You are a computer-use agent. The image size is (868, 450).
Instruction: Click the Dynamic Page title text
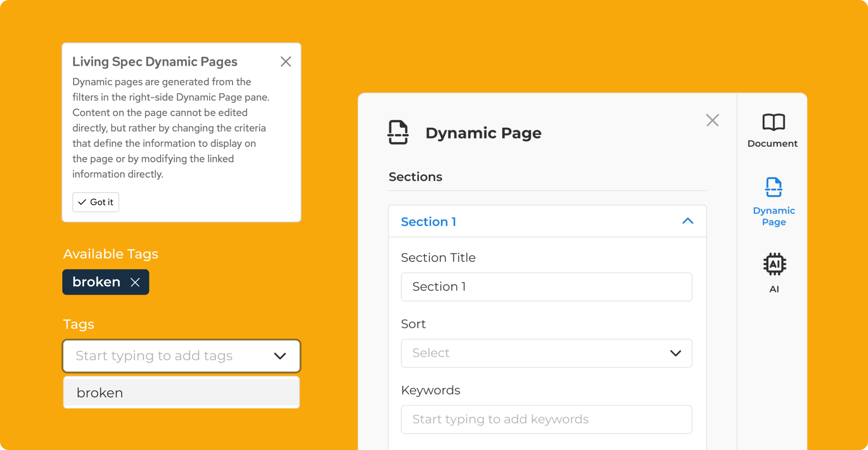[x=483, y=133]
